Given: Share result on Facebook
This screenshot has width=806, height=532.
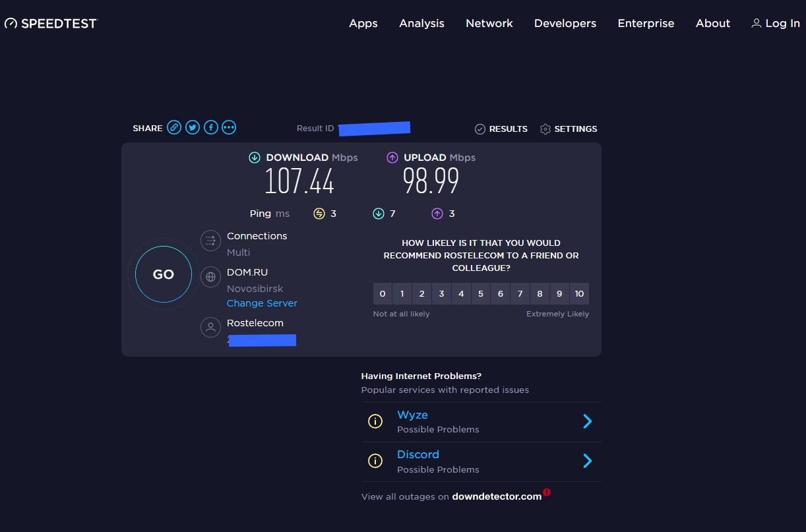Looking at the screenshot, I should click(x=211, y=128).
